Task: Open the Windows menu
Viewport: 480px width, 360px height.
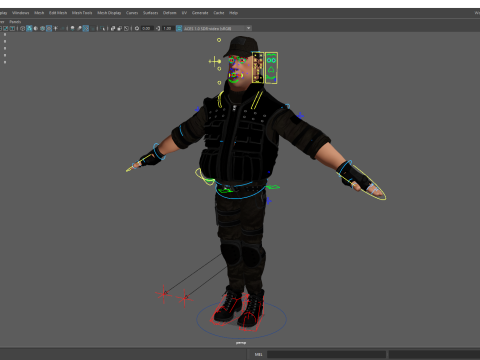Action: tap(21, 13)
